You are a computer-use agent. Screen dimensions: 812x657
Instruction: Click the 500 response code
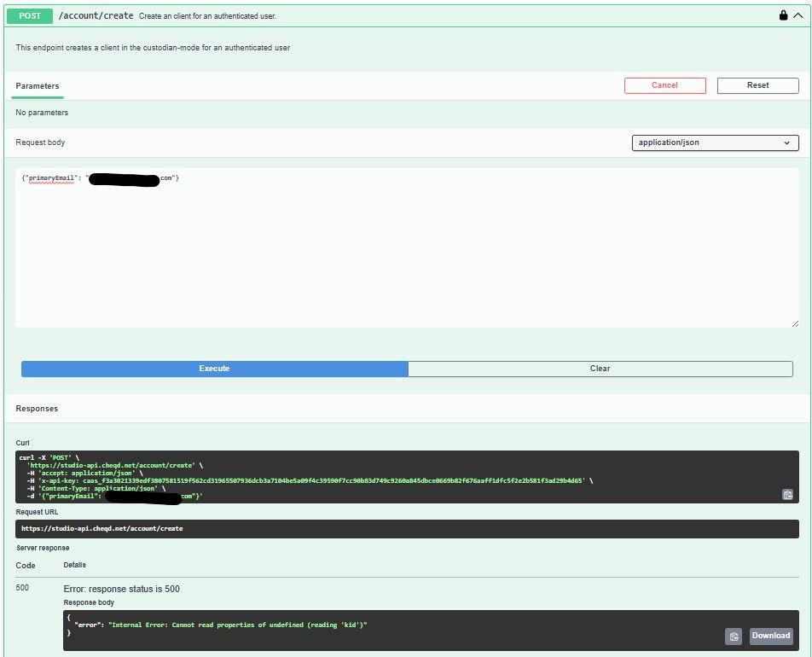[22, 588]
